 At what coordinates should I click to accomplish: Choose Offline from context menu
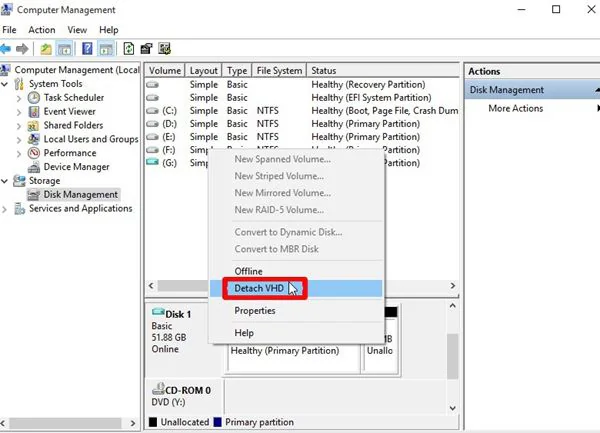(x=296, y=271)
